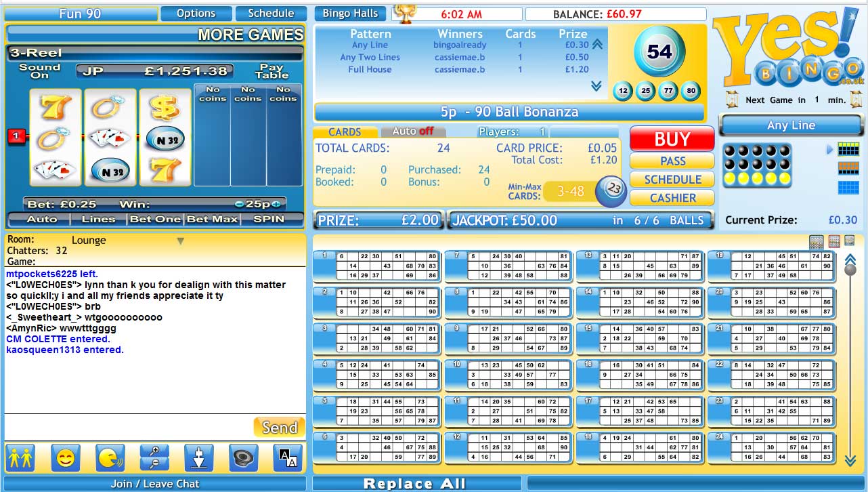
Task: Open the CASHIER
Action: (x=671, y=198)
